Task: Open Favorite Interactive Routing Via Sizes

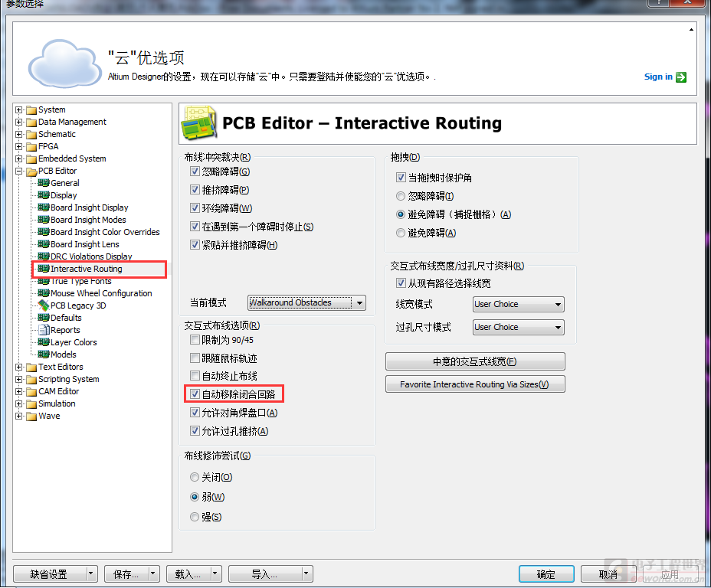Action: pyautogui.click(x=475, y=384)
